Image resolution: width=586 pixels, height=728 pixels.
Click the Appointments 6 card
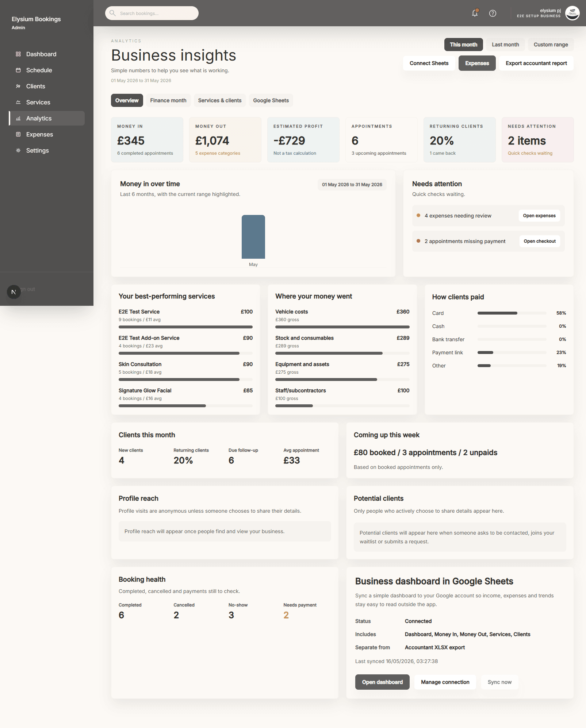[382, 140]
